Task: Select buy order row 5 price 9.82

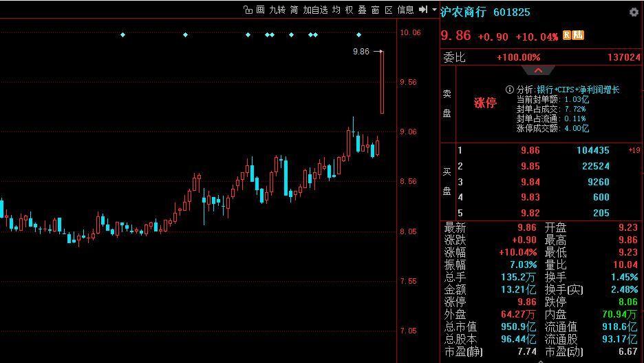Action: pyautogui.click(x=530, y=213)
